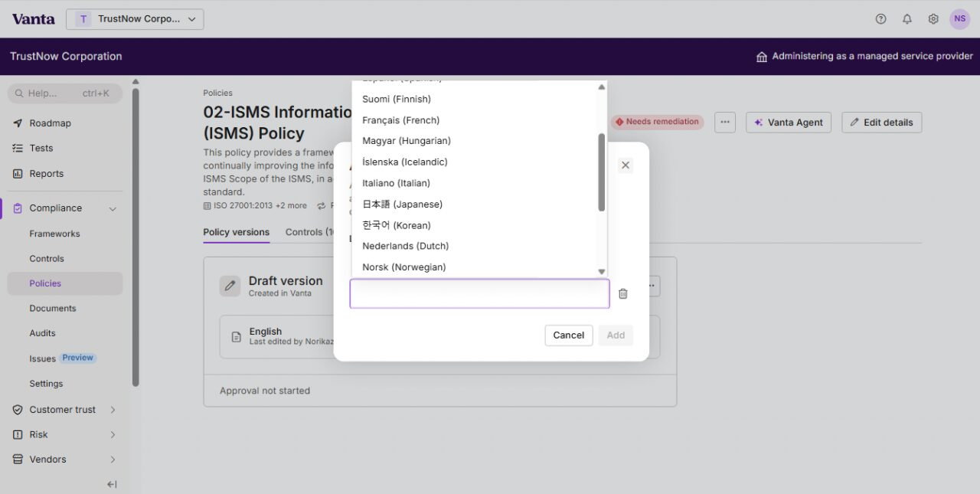
Task: Click Edit details button
Action: coord(882,123)
